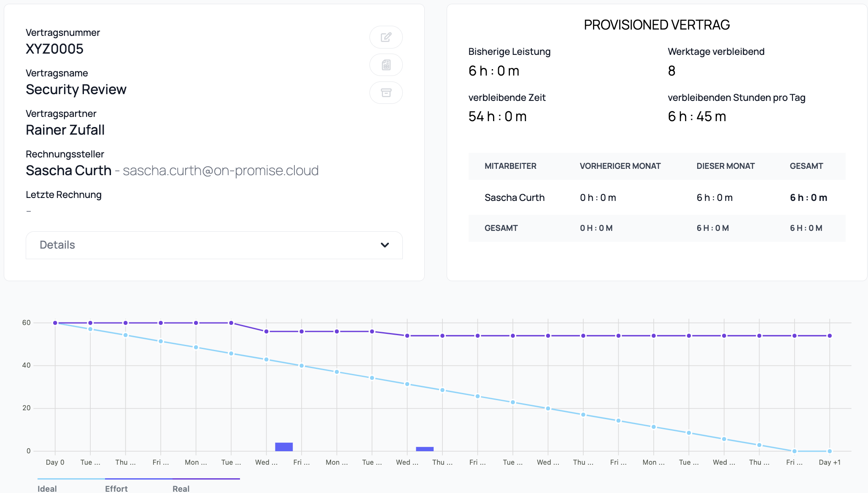This screenshot has height=493, width=868.
Task: Click the 6 h : 45 m hours per day value
Action: [697, 116]
